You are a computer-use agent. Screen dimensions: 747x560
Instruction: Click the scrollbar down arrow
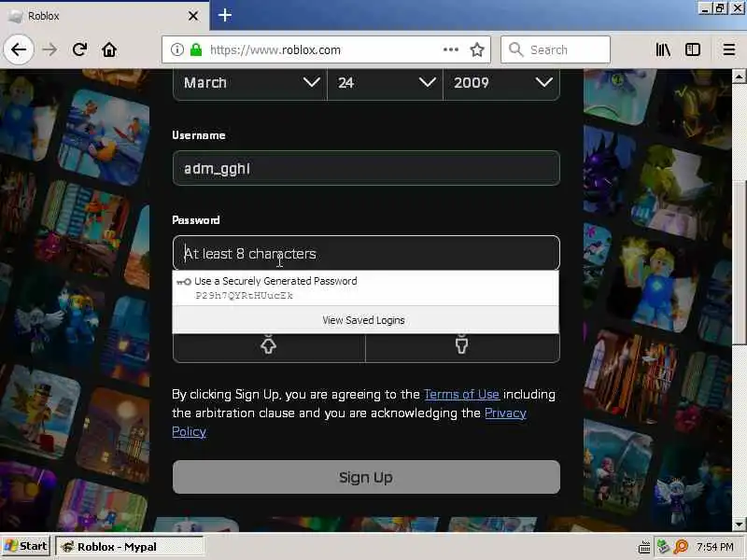(739, 525)
